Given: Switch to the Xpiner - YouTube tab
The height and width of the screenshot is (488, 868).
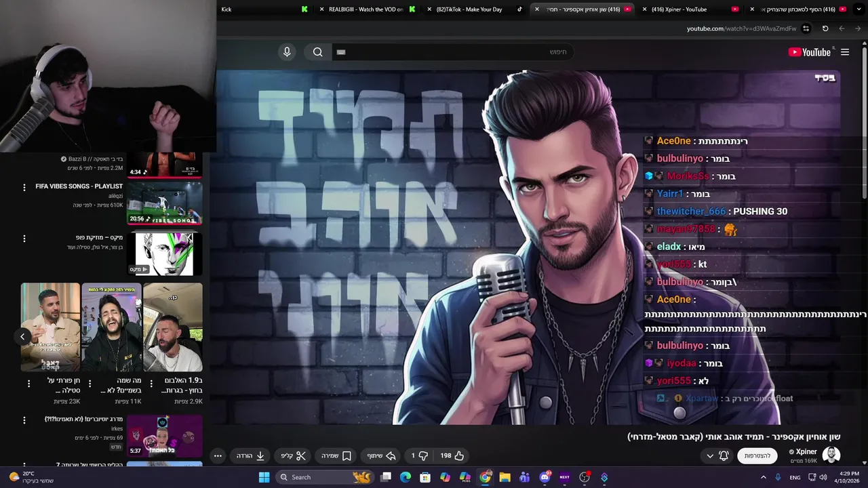Looking at the screenshot, I should click(690, 9).
